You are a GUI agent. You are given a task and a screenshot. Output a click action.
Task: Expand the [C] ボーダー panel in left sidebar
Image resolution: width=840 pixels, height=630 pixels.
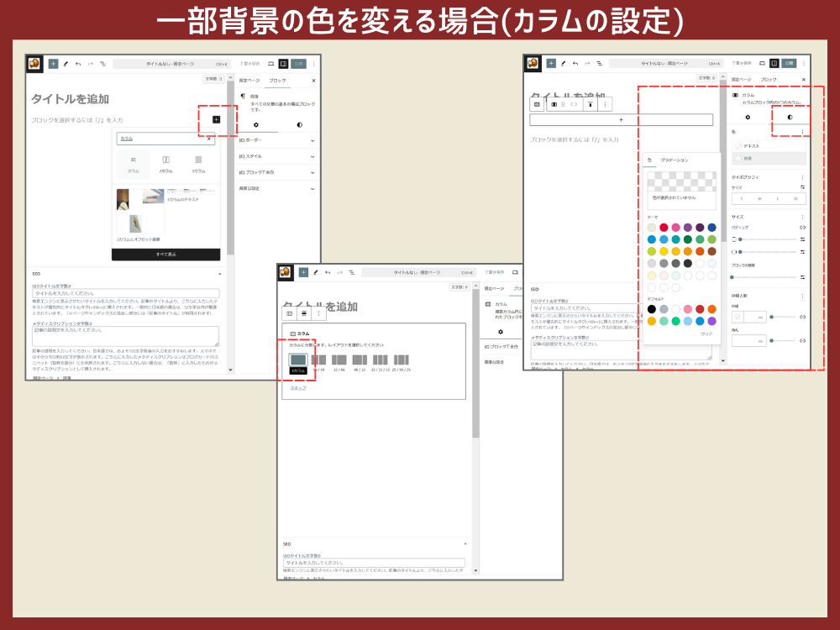[x=277, y=140]
